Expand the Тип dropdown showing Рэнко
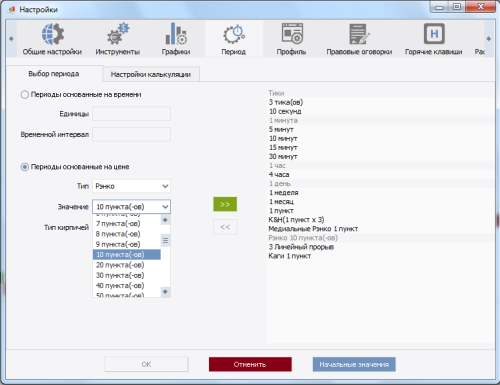Image resolution: width=500 pixels, height=385 pixels. [131, 186]
